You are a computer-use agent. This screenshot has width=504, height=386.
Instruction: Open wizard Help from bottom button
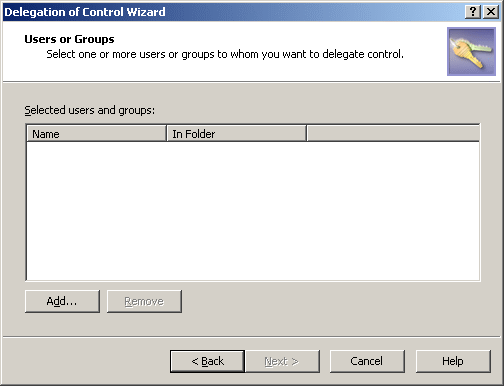click(x=453, y=361)
